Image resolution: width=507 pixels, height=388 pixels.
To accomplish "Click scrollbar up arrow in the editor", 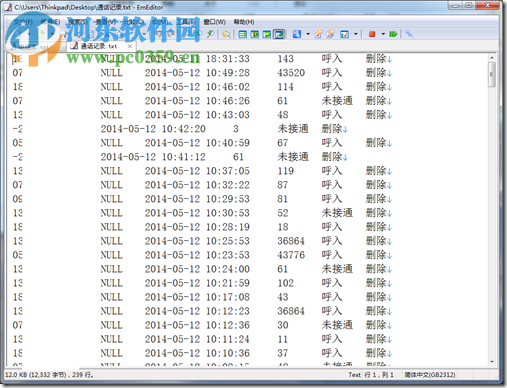I will [x=492, y=58].
